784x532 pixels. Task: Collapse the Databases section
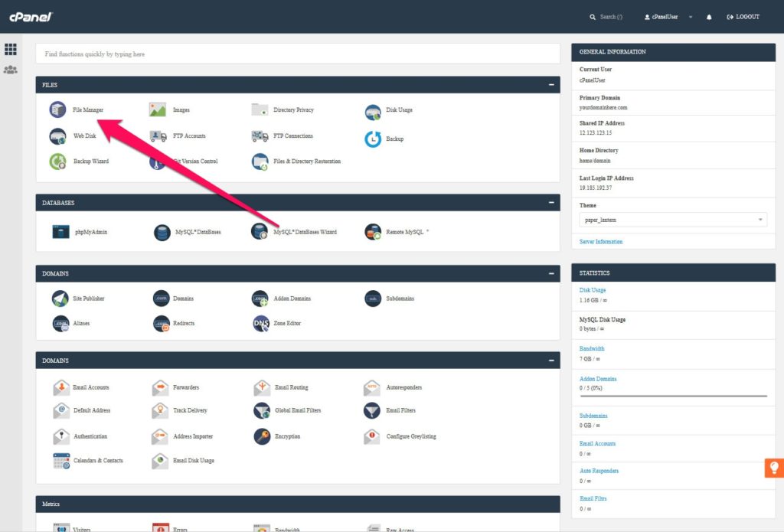[550, 203]
